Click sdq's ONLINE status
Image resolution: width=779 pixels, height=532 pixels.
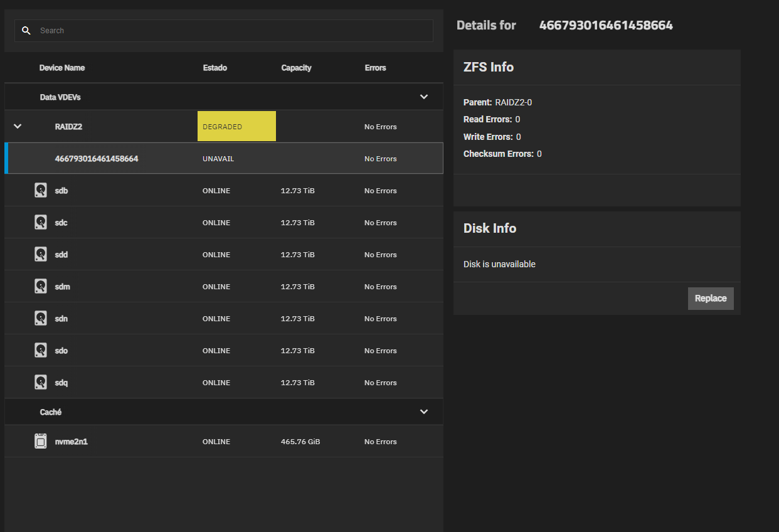[216, 383]
